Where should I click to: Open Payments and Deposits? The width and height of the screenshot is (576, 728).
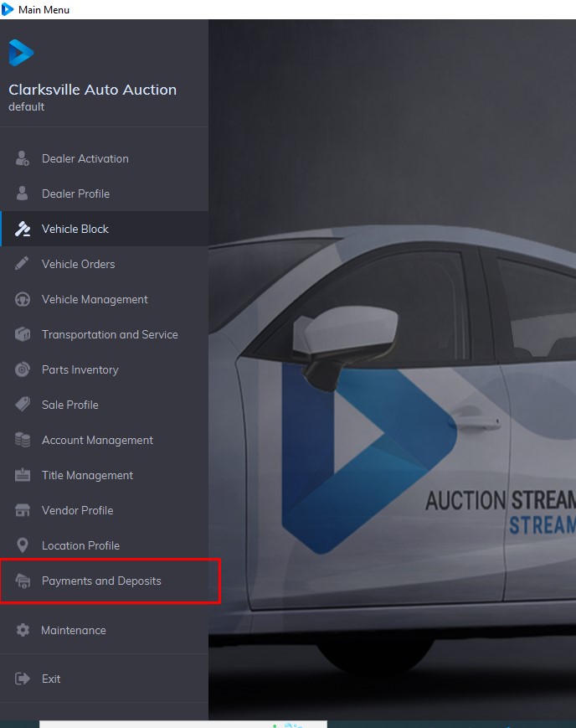(x=101, y=581)
